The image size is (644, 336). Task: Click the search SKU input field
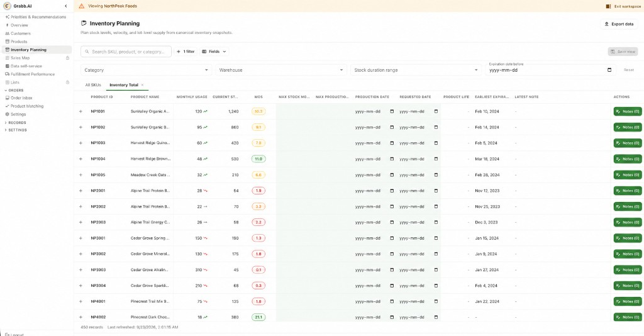126,52
